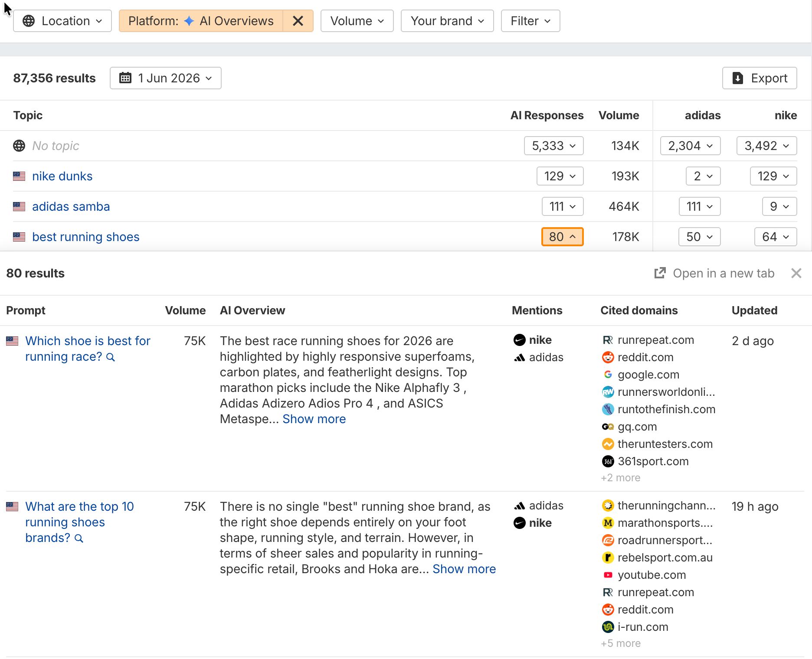812x659 pixels.
Task: Open the nike dunks topic link
Action: (62, 176)
